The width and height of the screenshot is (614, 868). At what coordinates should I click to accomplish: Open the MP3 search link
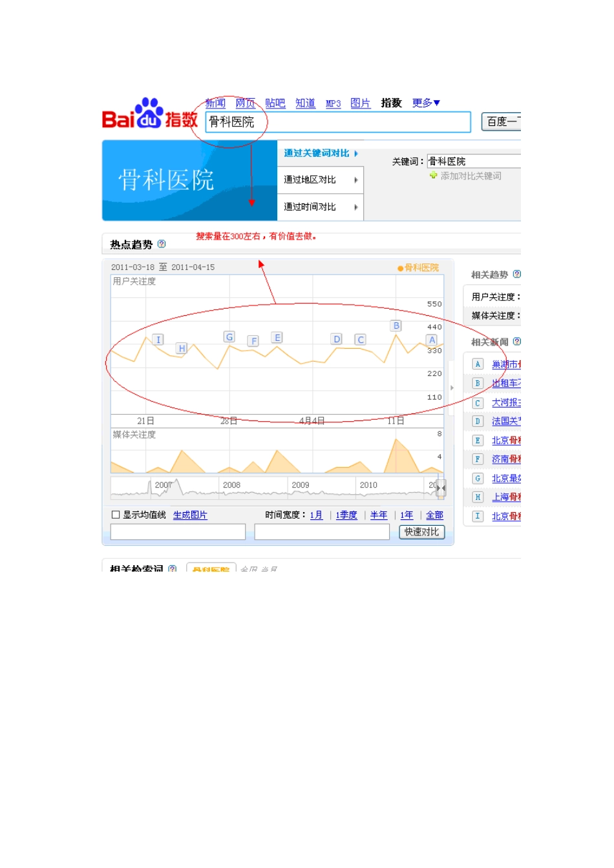(x=333, y=103)
